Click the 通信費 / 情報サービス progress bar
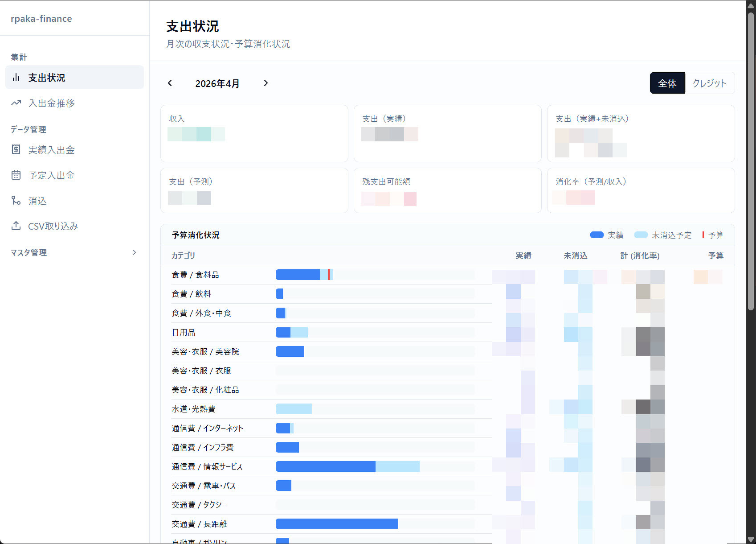The height and width of the screenshot is (544, 756). point(375,466)
